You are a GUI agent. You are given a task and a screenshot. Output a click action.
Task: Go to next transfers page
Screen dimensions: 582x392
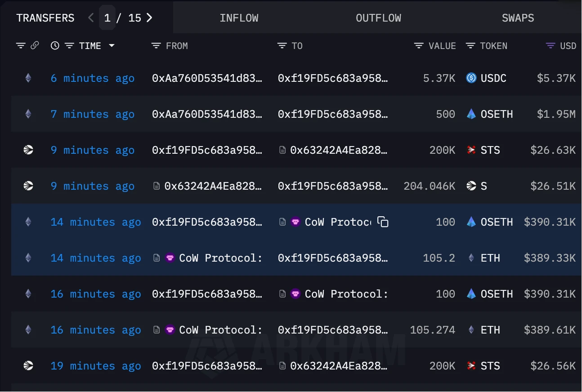coord(149,18)
